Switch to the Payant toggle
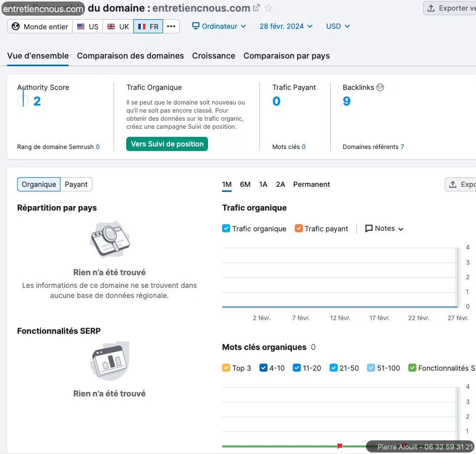Image resolution: width=476 pixels, height=454 pixels. (76, 184)
